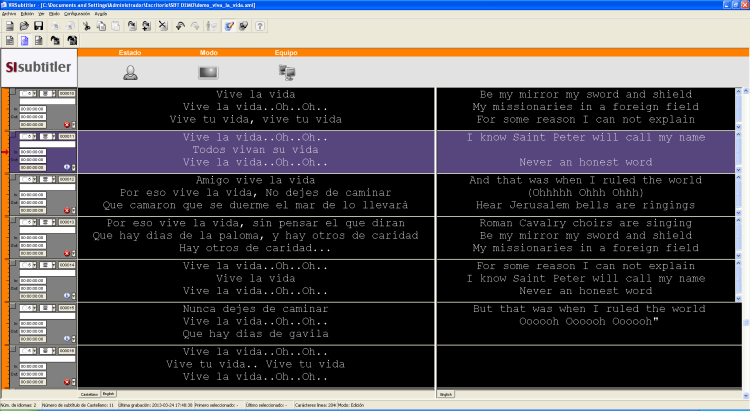
Task: Open the Archivo menu
Action: (9, 13)
